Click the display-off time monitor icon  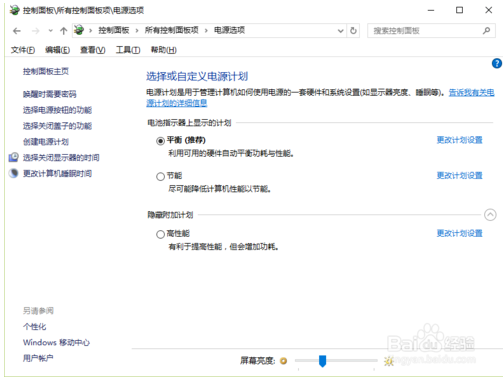click(14, 157)
